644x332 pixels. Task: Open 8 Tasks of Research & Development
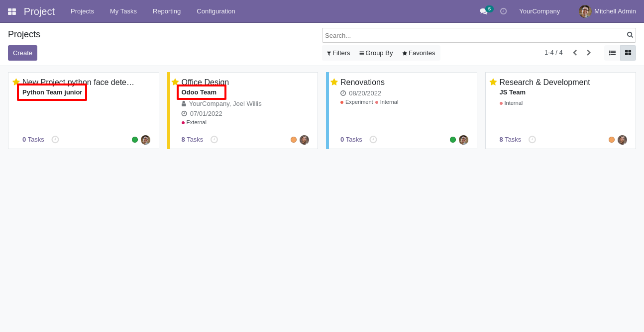coord(510,140)
